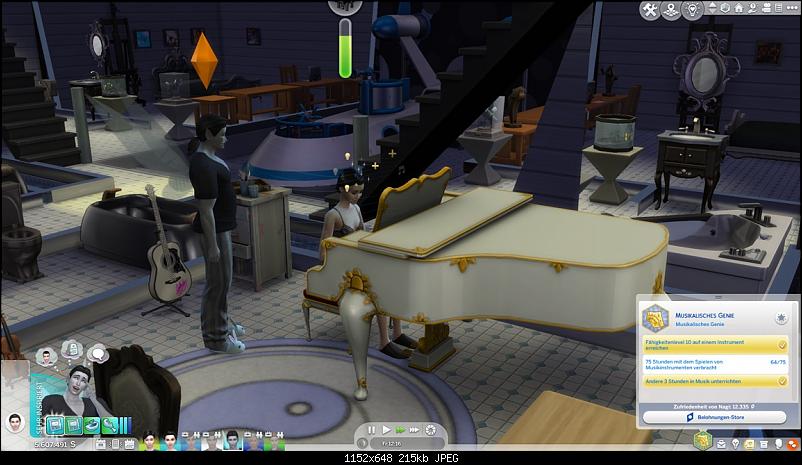Click the house icon to center on the lot
The image size is (802, 465).
pyautogui.click(x=739, y=8)
